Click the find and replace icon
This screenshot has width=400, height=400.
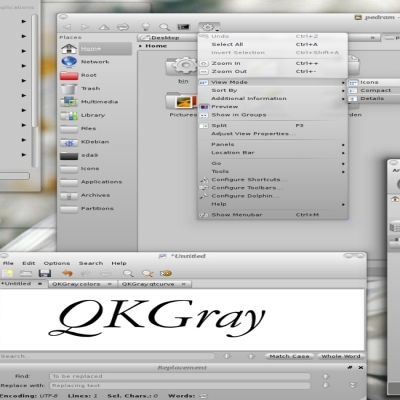[x=147, y=274]
